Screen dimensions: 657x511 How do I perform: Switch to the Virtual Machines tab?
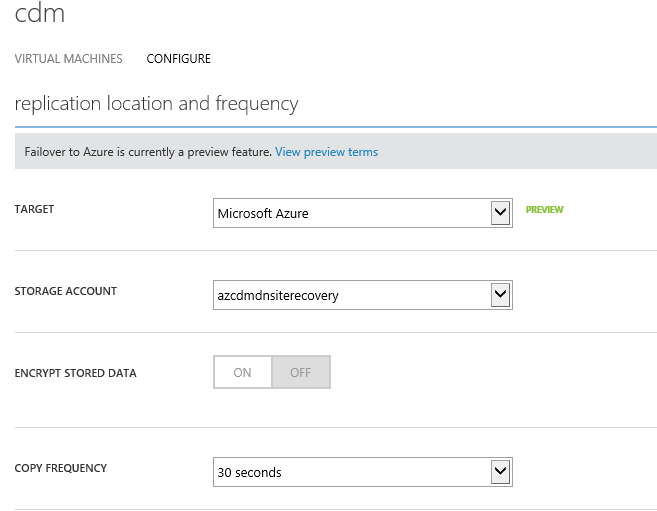click(68, 59)
